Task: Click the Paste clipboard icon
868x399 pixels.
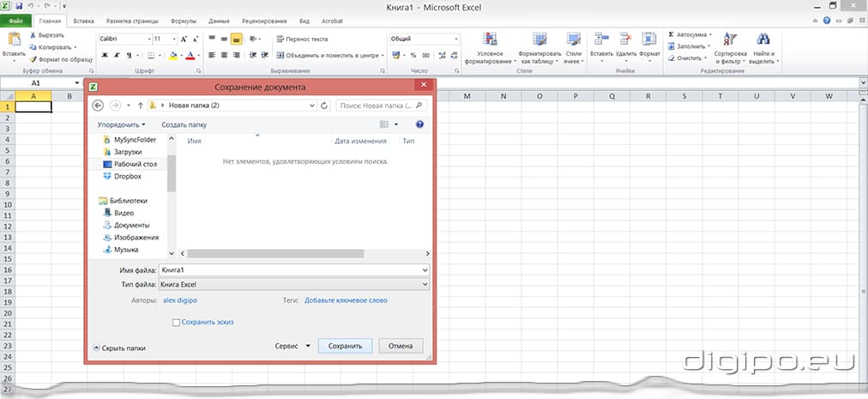Action: (x=14, y=39)
